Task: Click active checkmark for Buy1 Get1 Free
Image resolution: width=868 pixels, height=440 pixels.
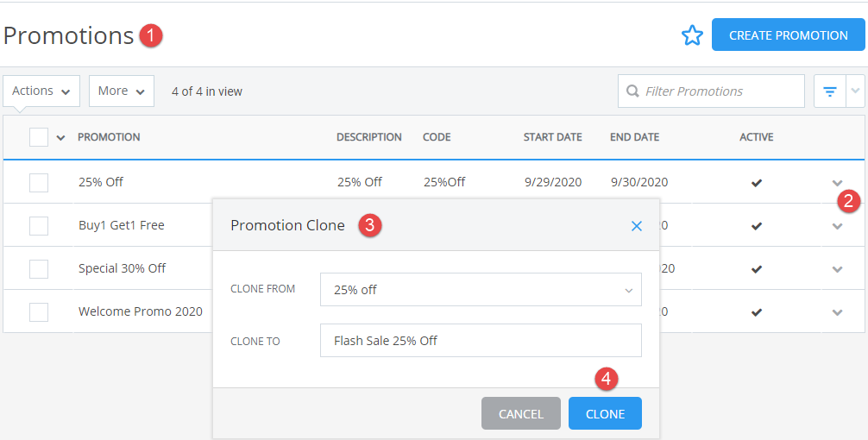Action: point(756,226)
